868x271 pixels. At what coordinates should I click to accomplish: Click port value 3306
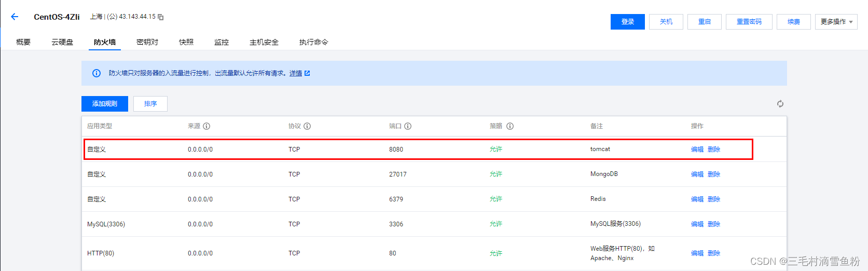(x=396, y=224)
